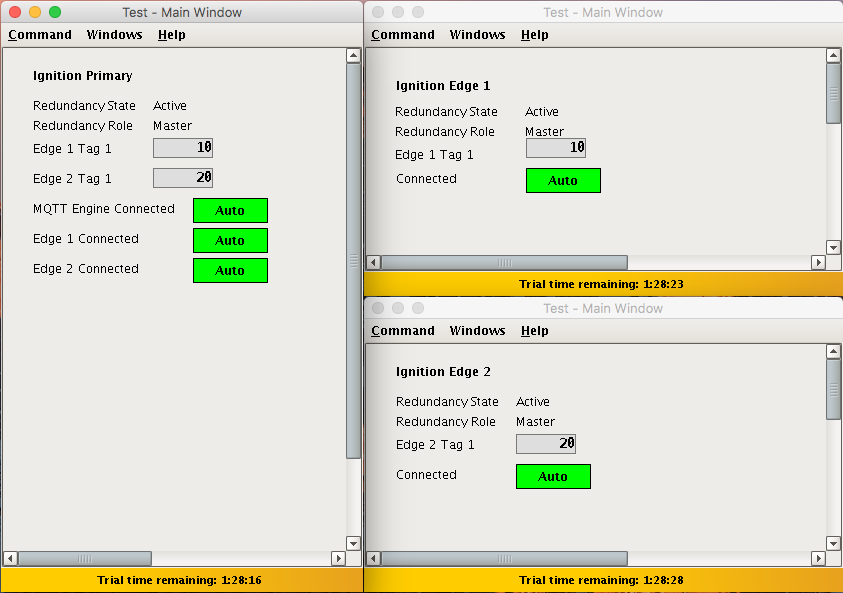
Task: Click trial time remaining 1:28:16 banner
Action: 182,580
